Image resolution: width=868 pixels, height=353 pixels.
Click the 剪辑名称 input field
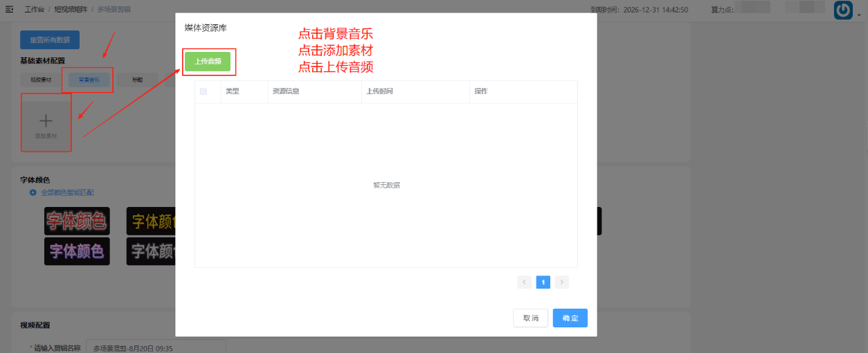tap(156, 348)
